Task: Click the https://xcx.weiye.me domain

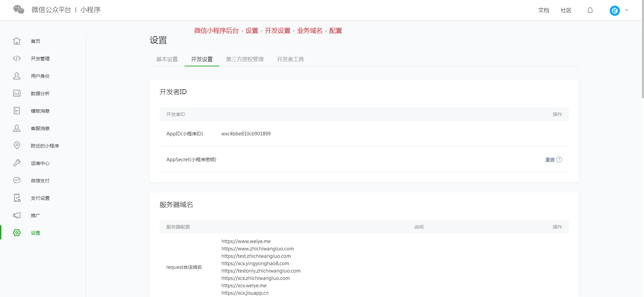Action: click(244, 286)
